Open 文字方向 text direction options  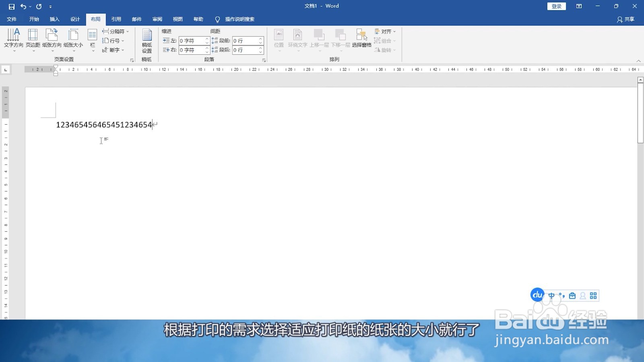point(13,40)
